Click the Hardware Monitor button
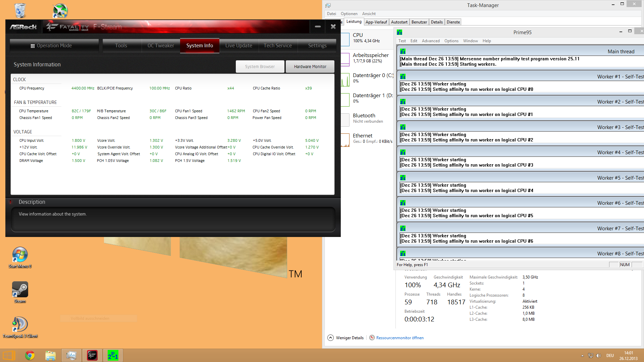The image size is (644, 362). click(310, 67)
